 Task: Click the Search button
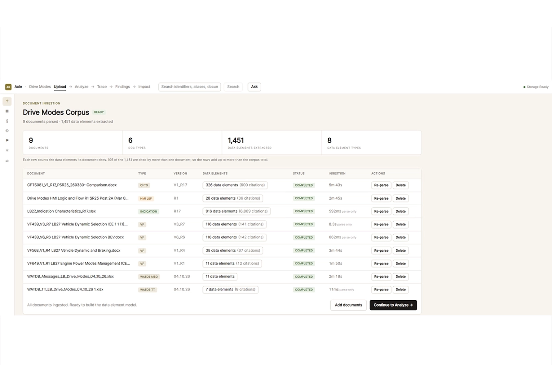pos(233,87)
